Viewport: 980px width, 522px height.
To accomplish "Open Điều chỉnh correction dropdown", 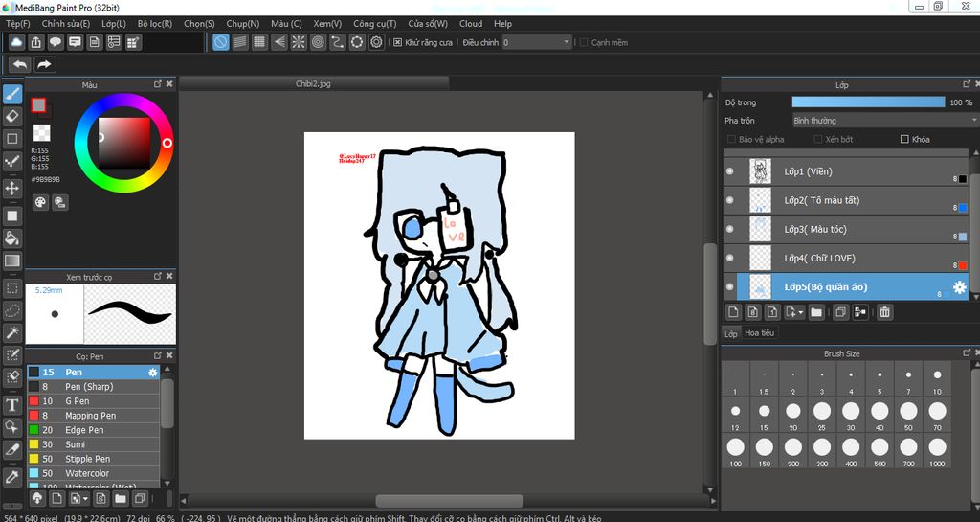I will click(537, 42).
